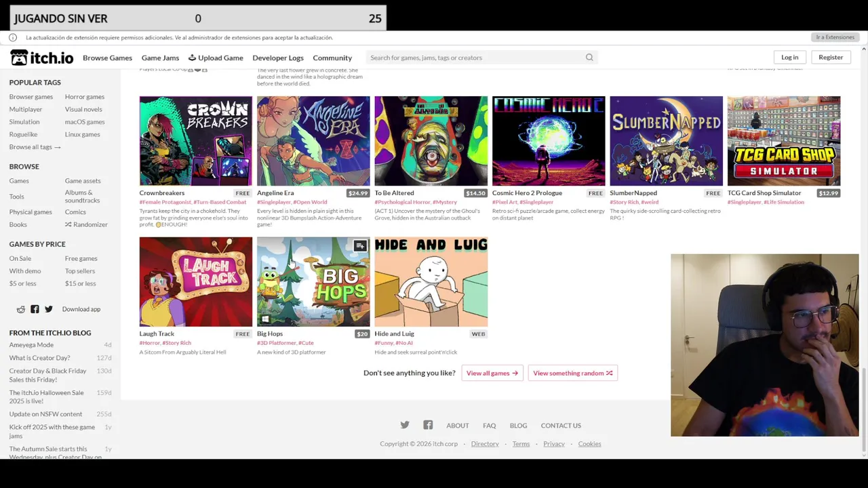Click the Top sellers link

coord(80,271)
